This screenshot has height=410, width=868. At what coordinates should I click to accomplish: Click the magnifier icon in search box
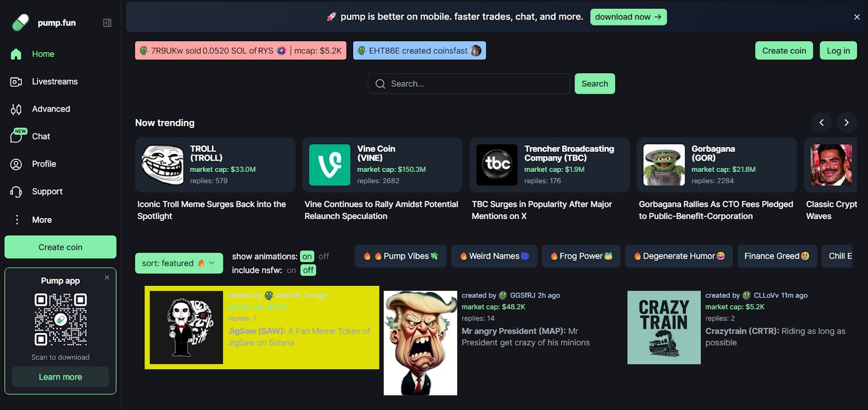point(380,84)
